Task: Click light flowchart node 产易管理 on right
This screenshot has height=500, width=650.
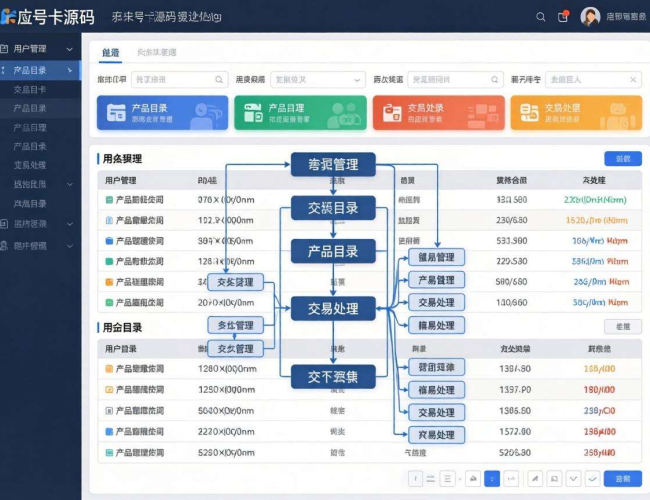Action: [436, 280]
